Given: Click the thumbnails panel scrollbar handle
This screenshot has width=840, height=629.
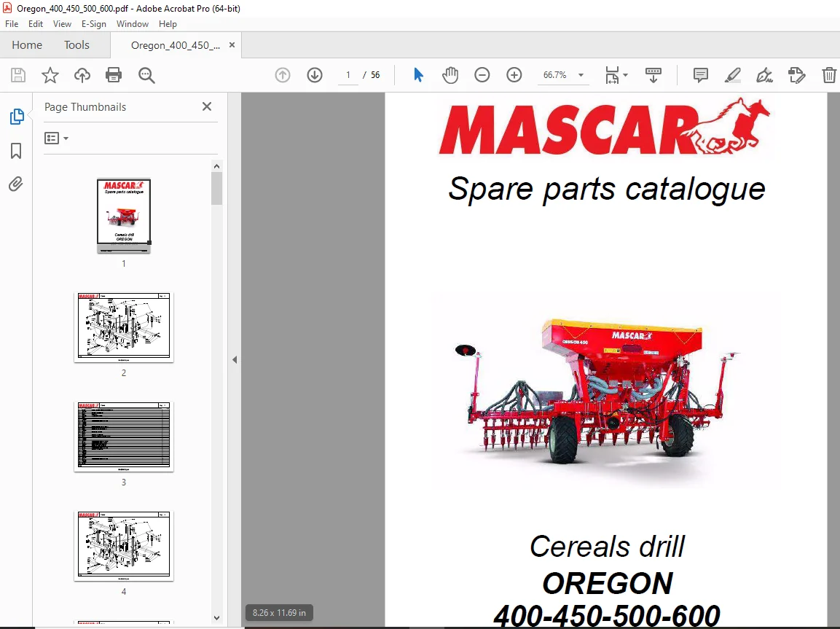Looking at the screenshot, I should [217, 189].
